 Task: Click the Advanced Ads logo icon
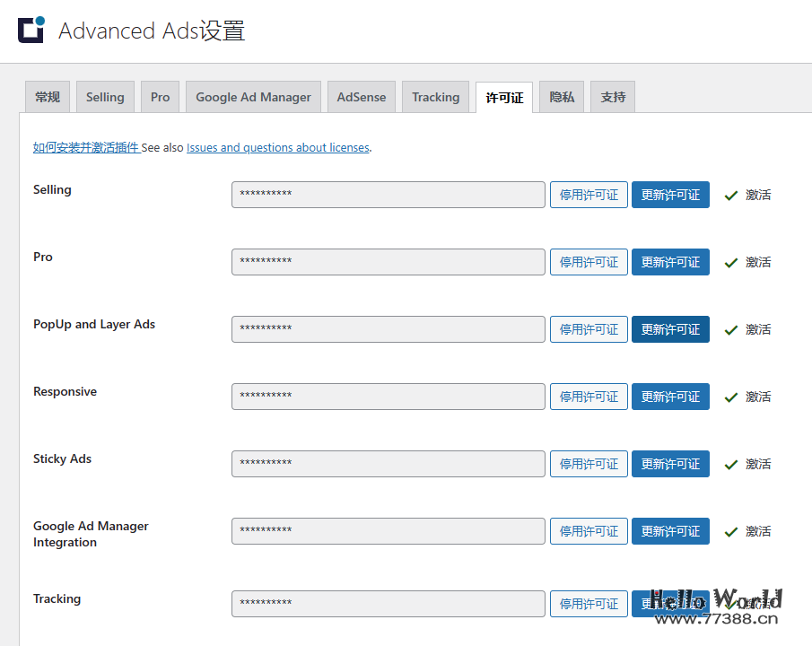(31, 30)
